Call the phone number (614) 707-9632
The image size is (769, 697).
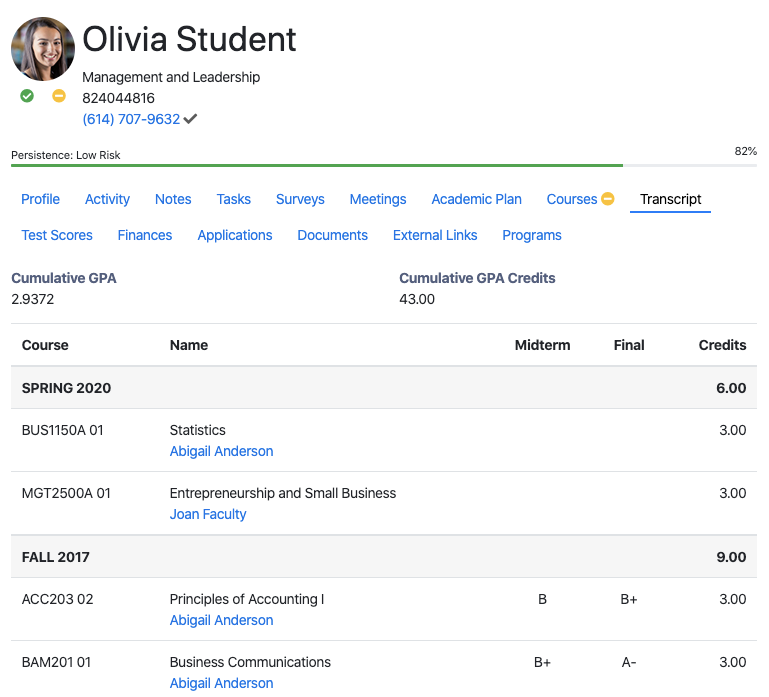131,119
